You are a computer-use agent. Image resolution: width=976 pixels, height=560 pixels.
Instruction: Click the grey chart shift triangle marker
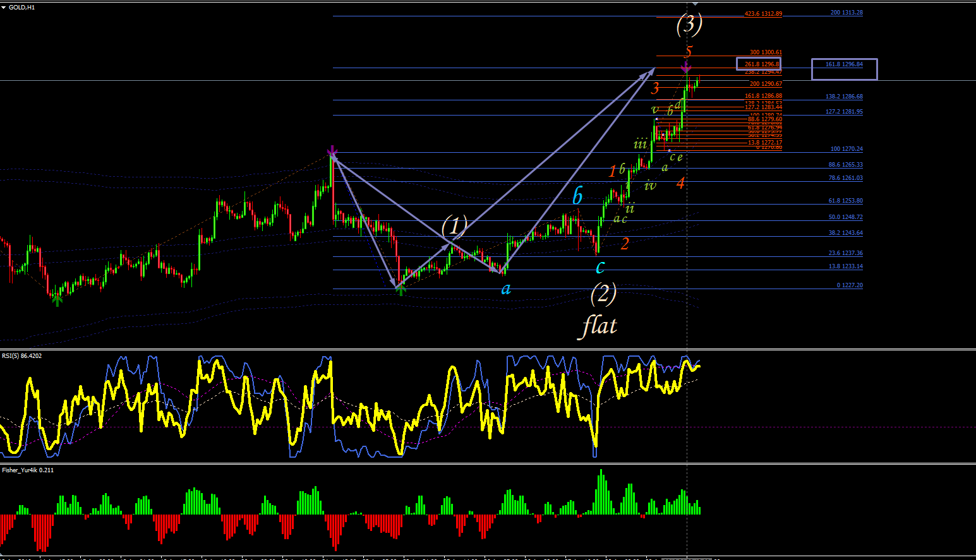pos(696,4)
